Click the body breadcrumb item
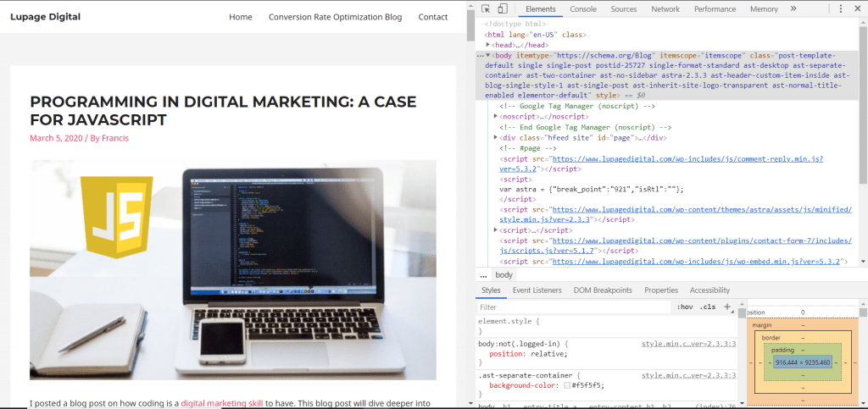 point(504,274)
